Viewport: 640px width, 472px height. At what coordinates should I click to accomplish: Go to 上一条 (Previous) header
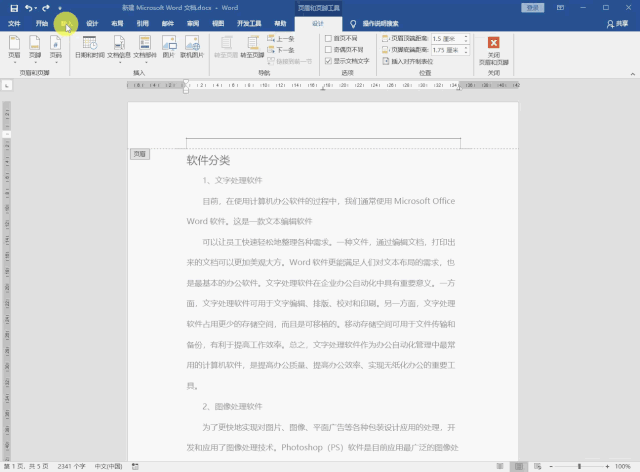tap(281, 39)
